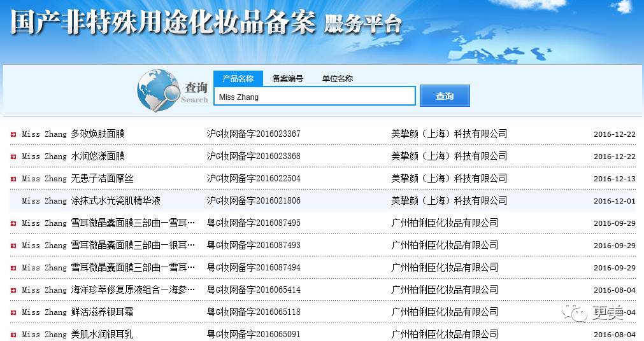Click record number 粤G妆网备字2016087494
644x341 pixels.
point(254,268)
